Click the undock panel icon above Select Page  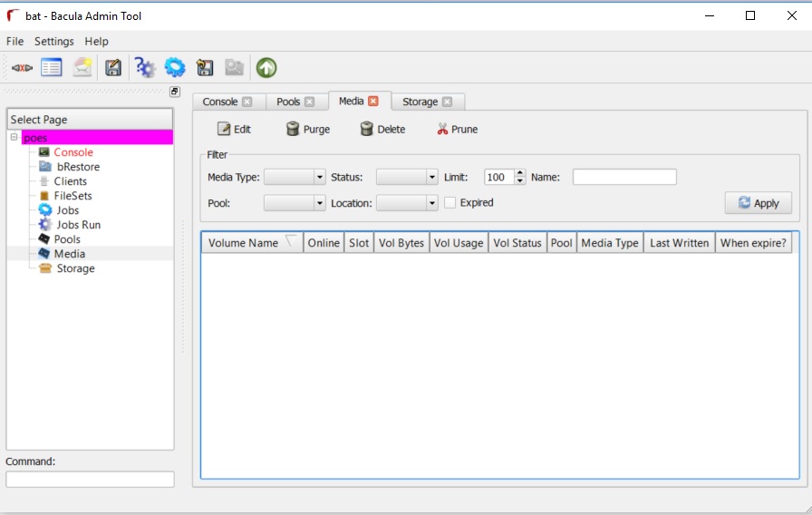click(175, 92)
